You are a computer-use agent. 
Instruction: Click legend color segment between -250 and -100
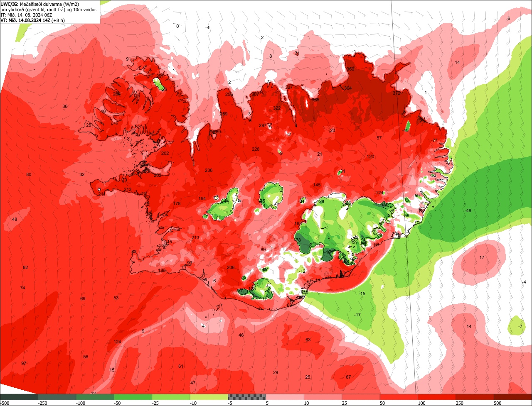click(x=57, y=397)
